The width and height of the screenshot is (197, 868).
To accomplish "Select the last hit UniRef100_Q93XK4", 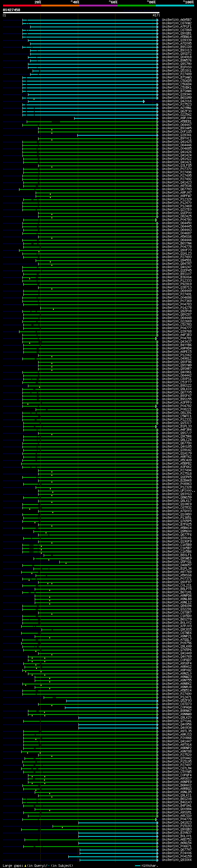I will point(177,860).
